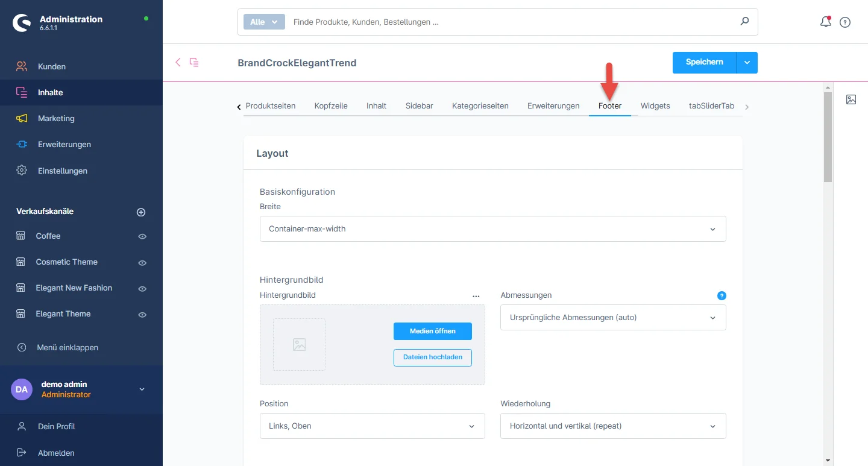Click the search magnifier icon

pyautogui.click(x=744, y=22)
